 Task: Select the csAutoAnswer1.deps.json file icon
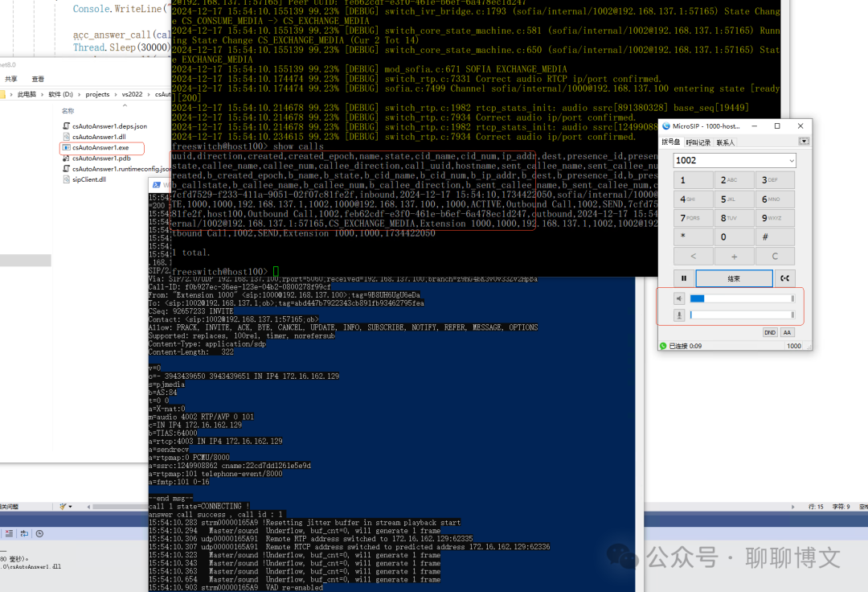(x=67, y=126)
